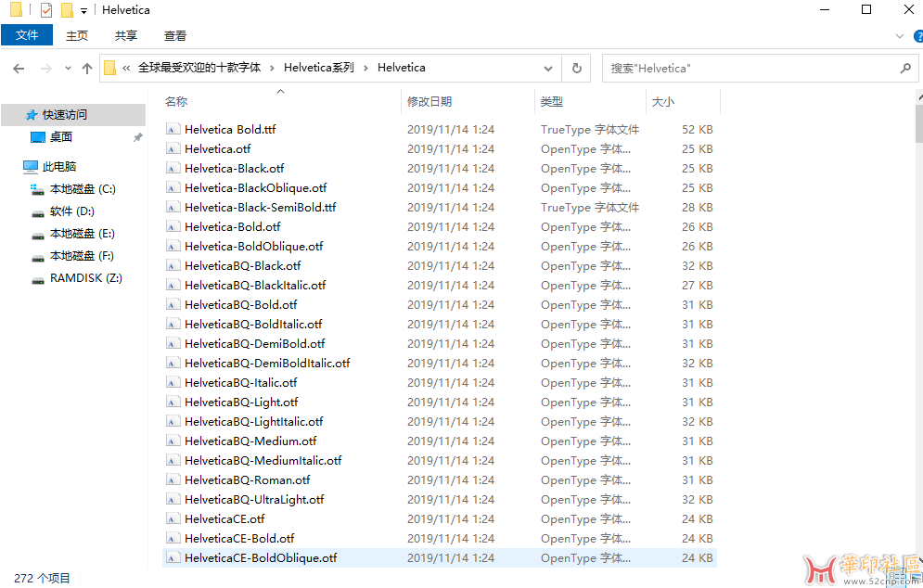Focus the search "Helvetica" field
This screenshot has height=588, width=923.
tap(760, 69)
